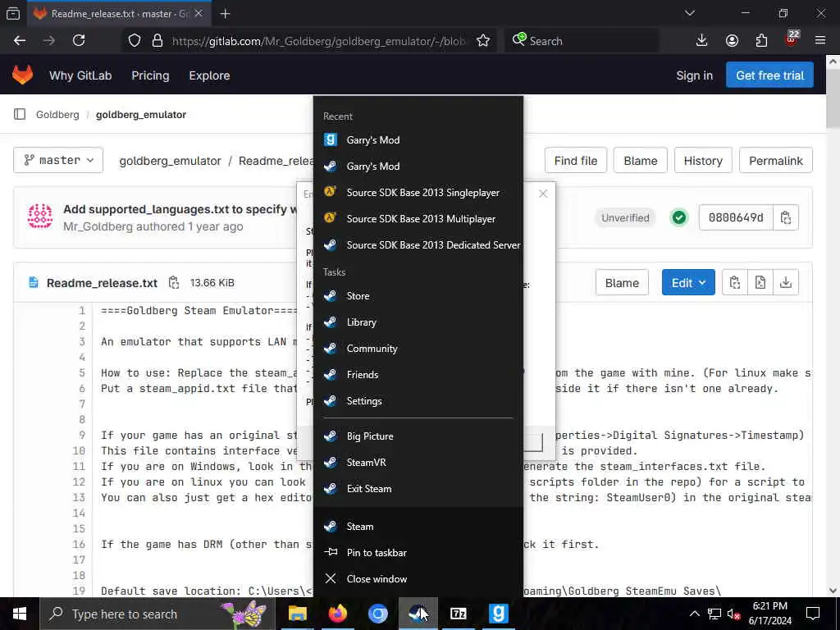Viewport: 840px width, 630px height.
Task: Click the Steam app entry in jump list
Action: 418,526
